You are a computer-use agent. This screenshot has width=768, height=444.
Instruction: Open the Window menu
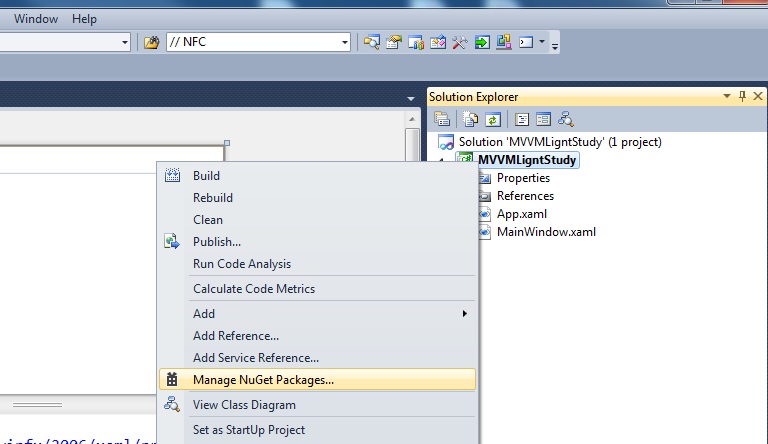coord(36,19)
